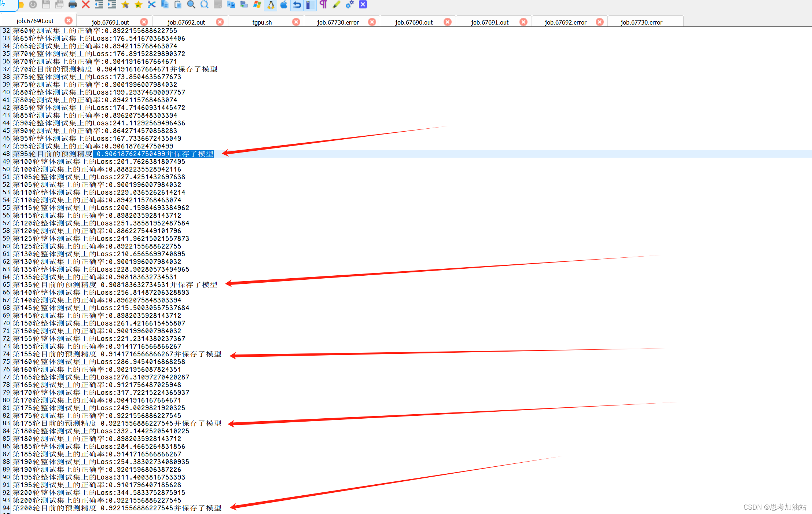This screenshot has width=812, height=514.
Task: Toggle the word wrap arrow icon
Action: click(297, 4)
